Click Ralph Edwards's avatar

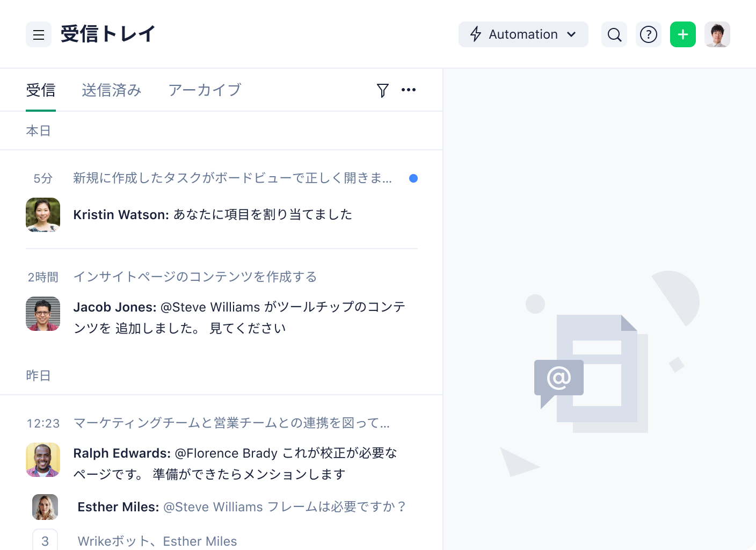point(43,460)
